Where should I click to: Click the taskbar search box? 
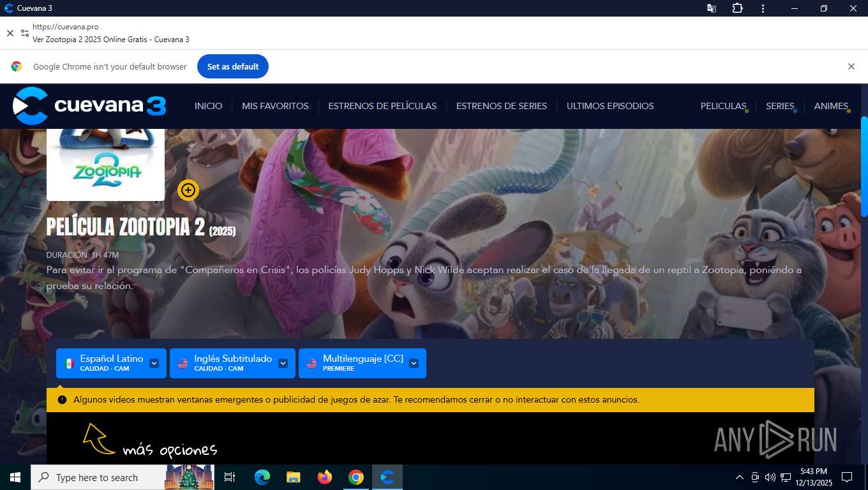[x=123, y=477]
